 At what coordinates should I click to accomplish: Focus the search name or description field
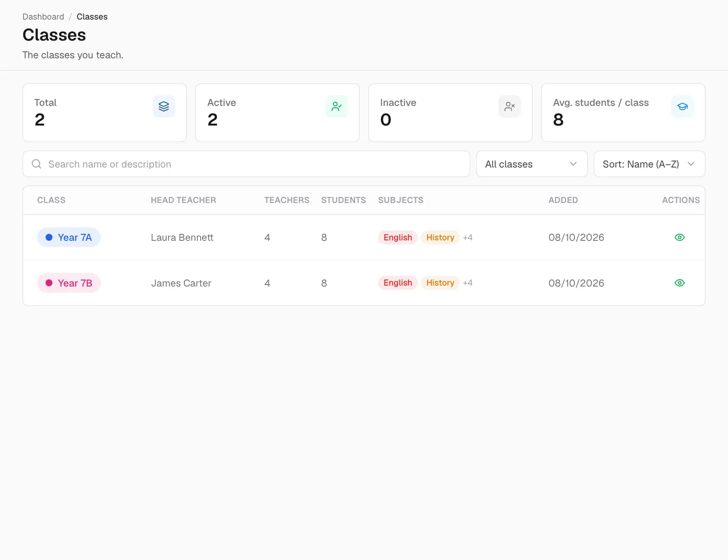246,164
